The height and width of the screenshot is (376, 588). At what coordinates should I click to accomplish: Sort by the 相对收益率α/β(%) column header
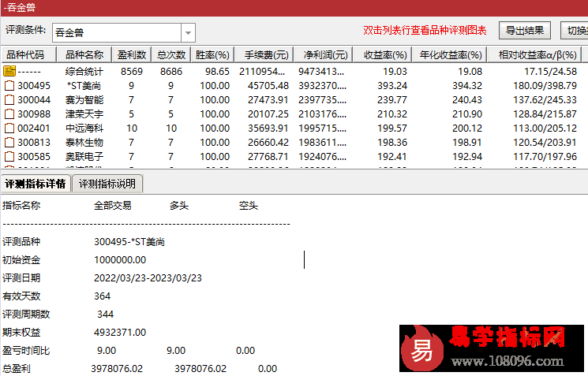pyautogui.click(x=534, y=55)
